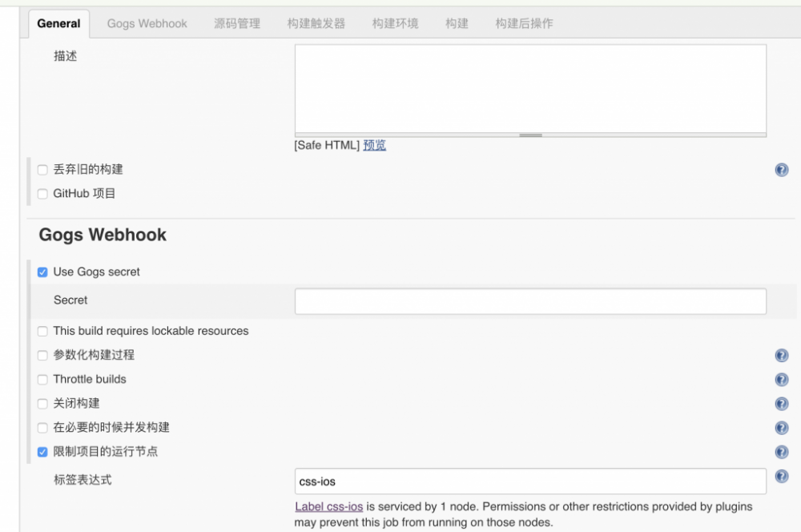
Task: Click the 预览 link
Action: pyautogui.click(x=372, y=145)
